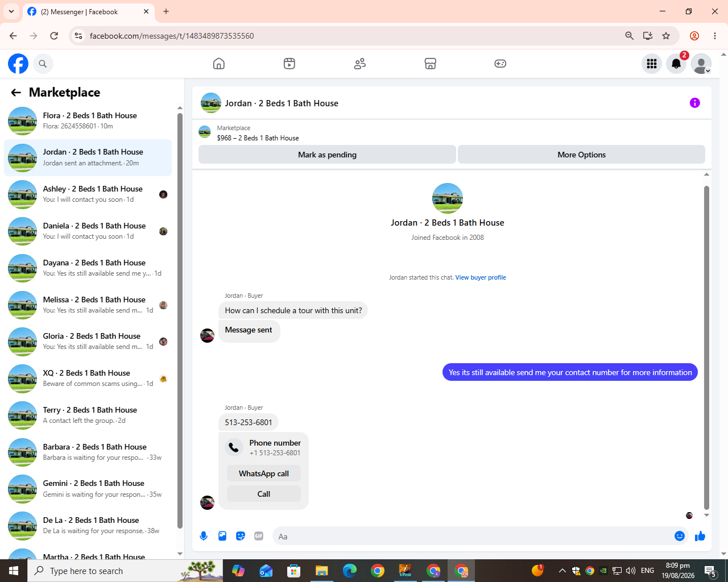The image size is (728, 582).
Task: Open the Chrome three-dot menu
Action: pos(715,36)
